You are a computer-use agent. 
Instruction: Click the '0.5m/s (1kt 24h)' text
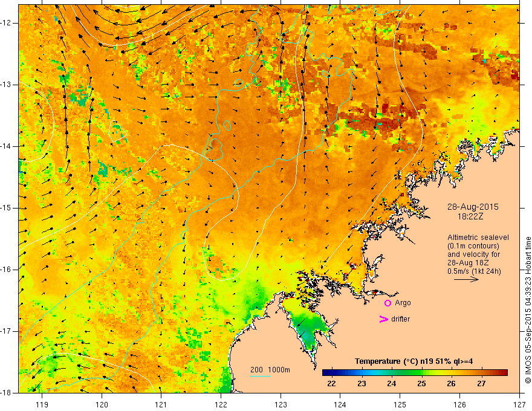(474, 271)
